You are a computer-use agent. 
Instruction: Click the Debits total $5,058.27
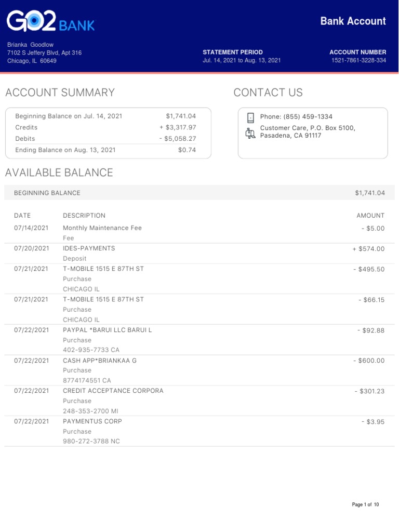tap(178, 139)
